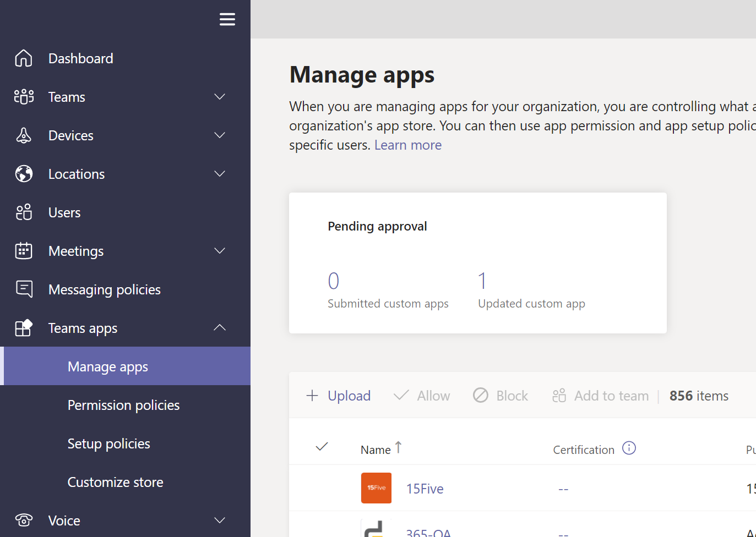Expand the Locations section chevron
Screen dimensions: 756x537
pyautogui.click(x=220, y=174)
